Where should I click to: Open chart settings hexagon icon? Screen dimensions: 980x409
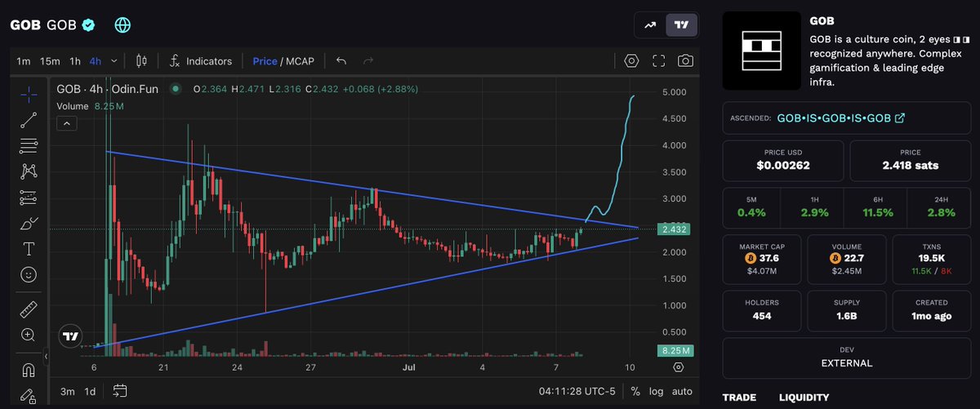(631, 60)
